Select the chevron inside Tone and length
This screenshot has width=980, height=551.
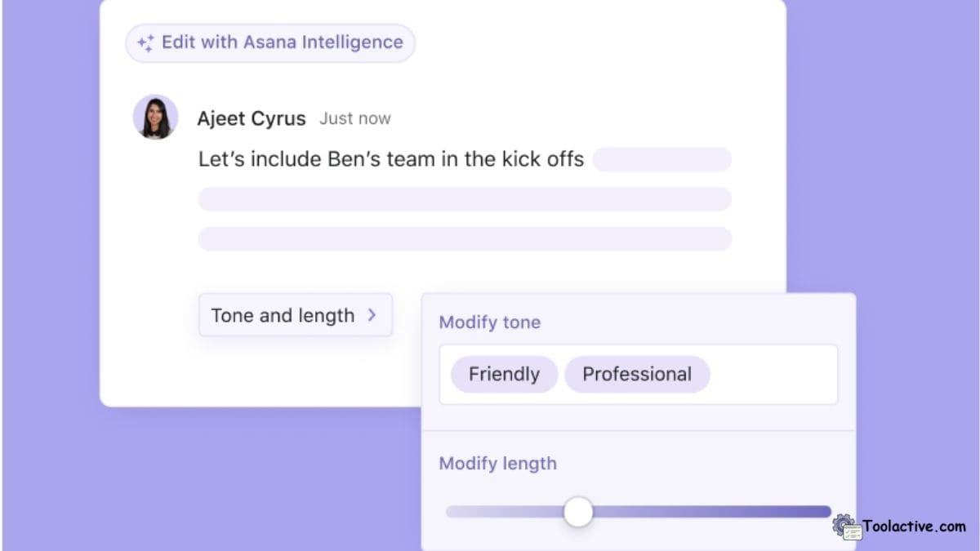[x=374, y=315]
